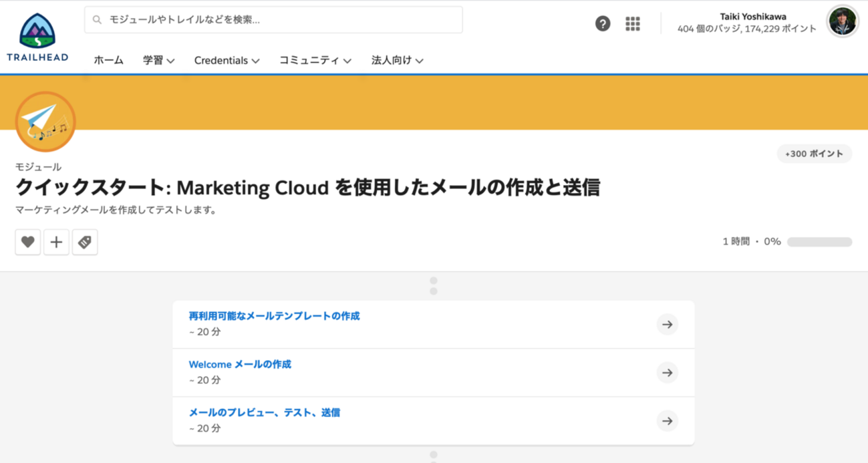Viewport: 868px width, 463px height.
Task: Click the 1 時間 duration text
Action: tap(736, 242)
